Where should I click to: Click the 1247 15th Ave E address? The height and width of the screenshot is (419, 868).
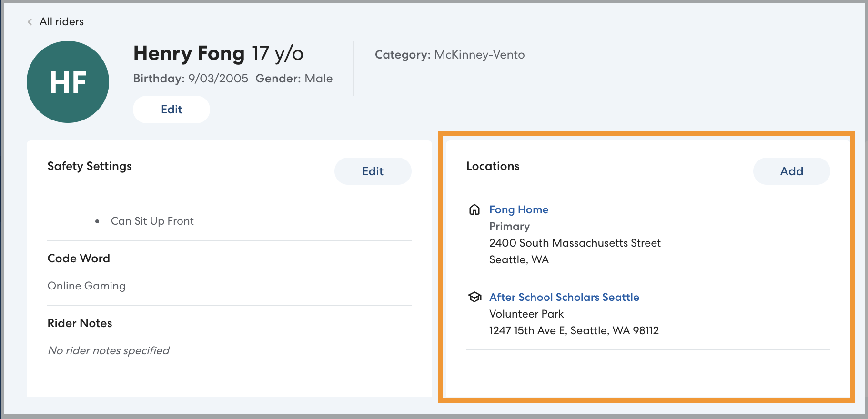coord(574,331)
